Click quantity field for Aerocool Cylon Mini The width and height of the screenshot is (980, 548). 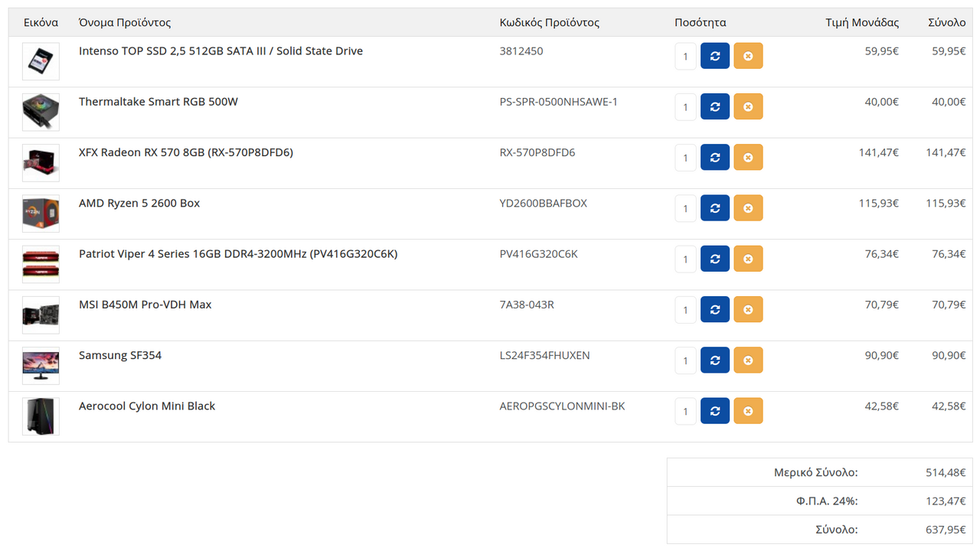(x=685, y=411)
